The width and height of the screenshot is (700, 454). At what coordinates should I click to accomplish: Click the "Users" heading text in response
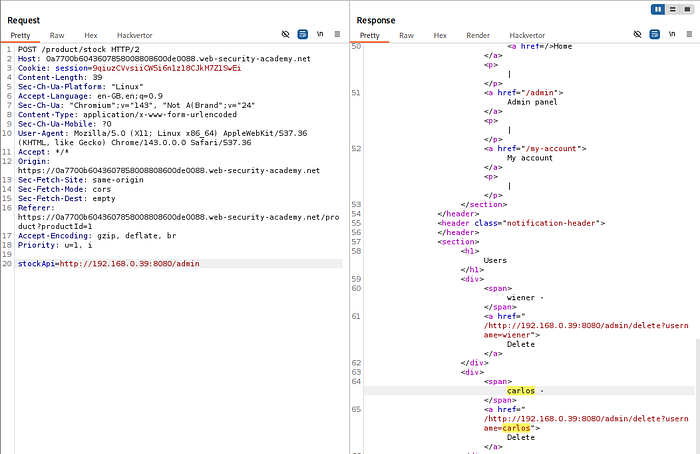495,260
